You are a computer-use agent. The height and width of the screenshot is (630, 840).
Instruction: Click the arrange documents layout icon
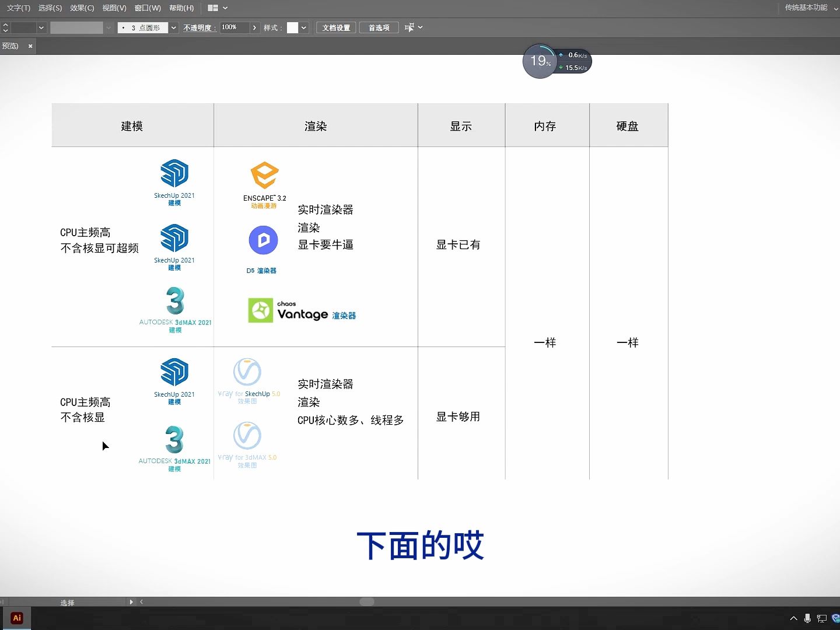point(213,8)
